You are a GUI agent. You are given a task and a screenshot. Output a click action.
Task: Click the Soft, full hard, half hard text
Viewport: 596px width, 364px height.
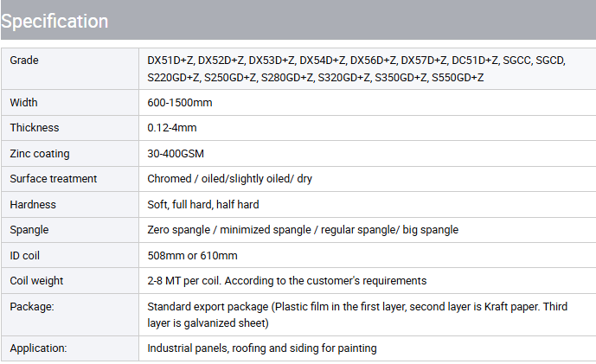click(x=203, y=205)
